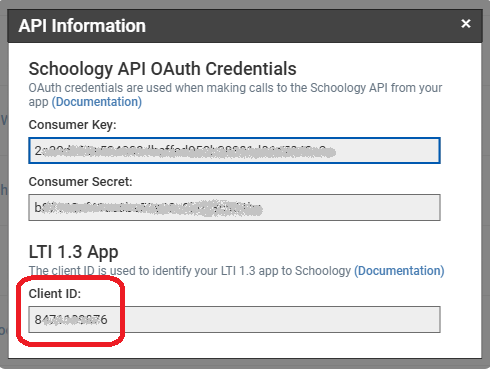Image resolution: width=490 pixels, height=369 pixels.
Task: Select the Client ID field
Action: pyautogui.click(x=234, y=320)
